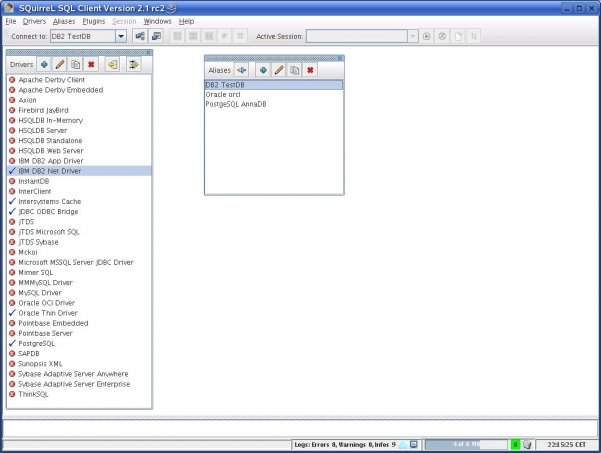Delete the selected alias with the red X

coord(310,70)
